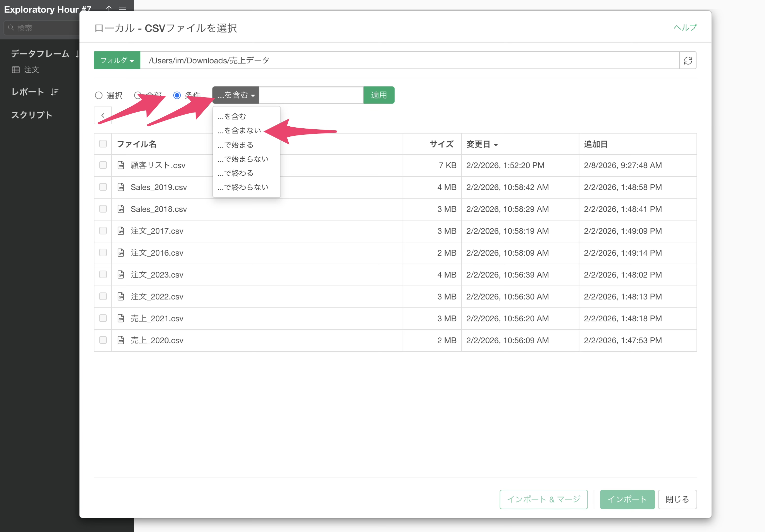Choose …を含まない from the menu
The image size is (765, 532).
(239, 131)
